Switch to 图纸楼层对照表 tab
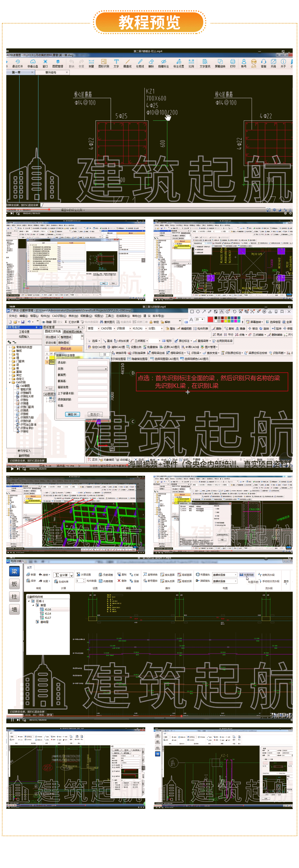Screen dimensions: 299x868 click(x=73, y=331)
